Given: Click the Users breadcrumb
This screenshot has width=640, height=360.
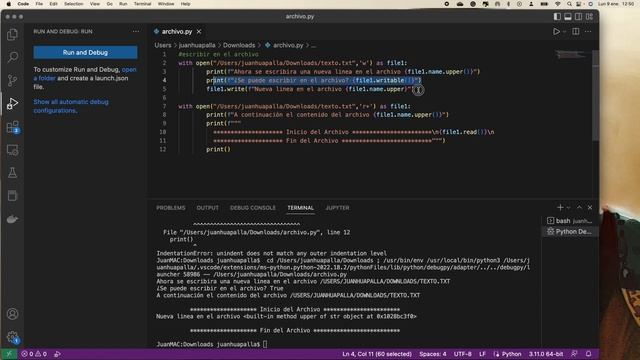Looking at the screenshot, I should pyautogui.click(x=163, y=45).
